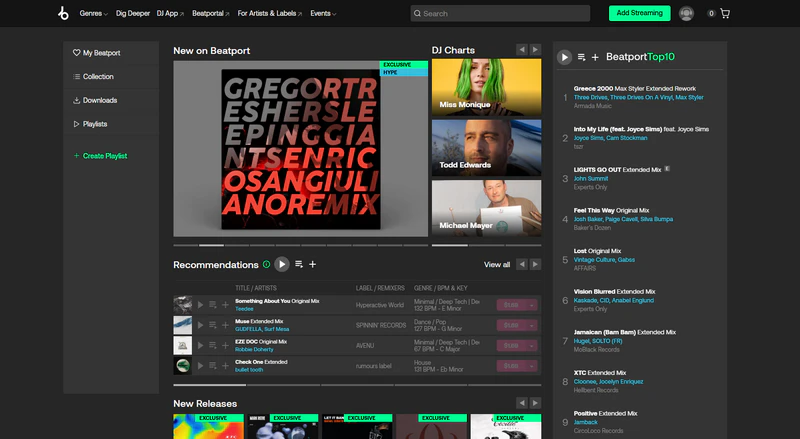Open Collection in sidebar
The image size is (800, 439).
(x=93, y=77)
